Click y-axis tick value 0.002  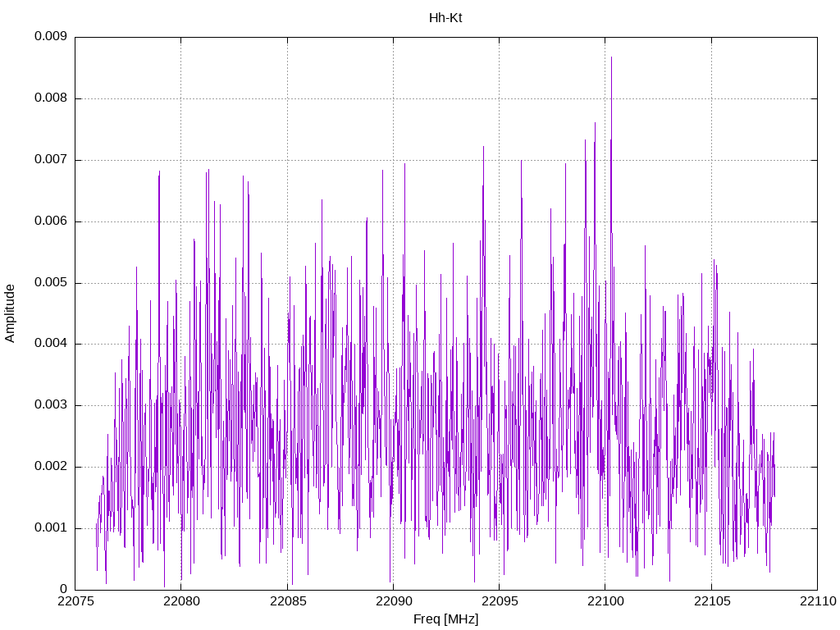(x=50, y=467)
